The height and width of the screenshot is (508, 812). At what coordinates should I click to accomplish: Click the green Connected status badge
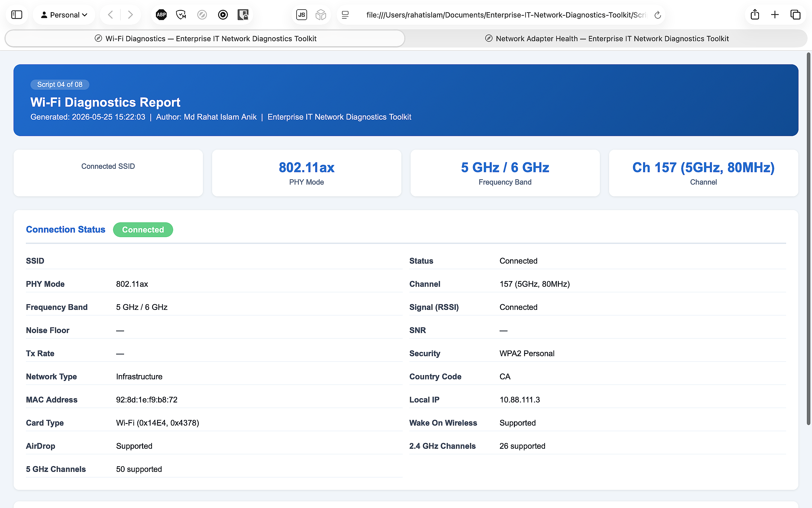143,229
